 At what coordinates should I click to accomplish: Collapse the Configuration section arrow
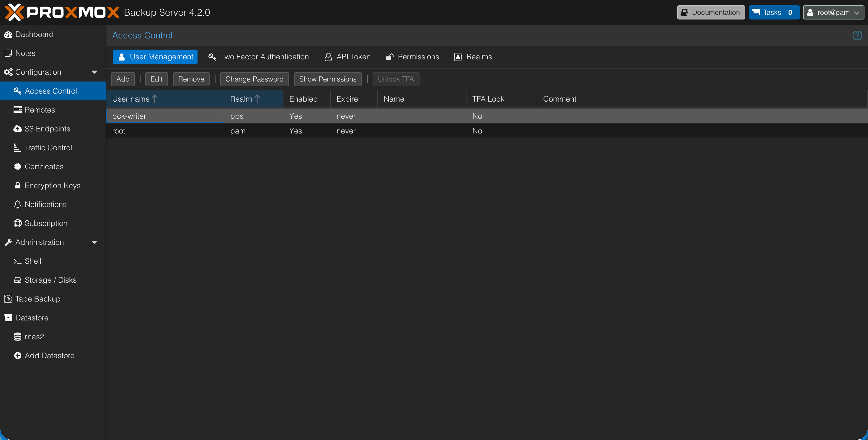pyautogui.click(x=94, y=72)
